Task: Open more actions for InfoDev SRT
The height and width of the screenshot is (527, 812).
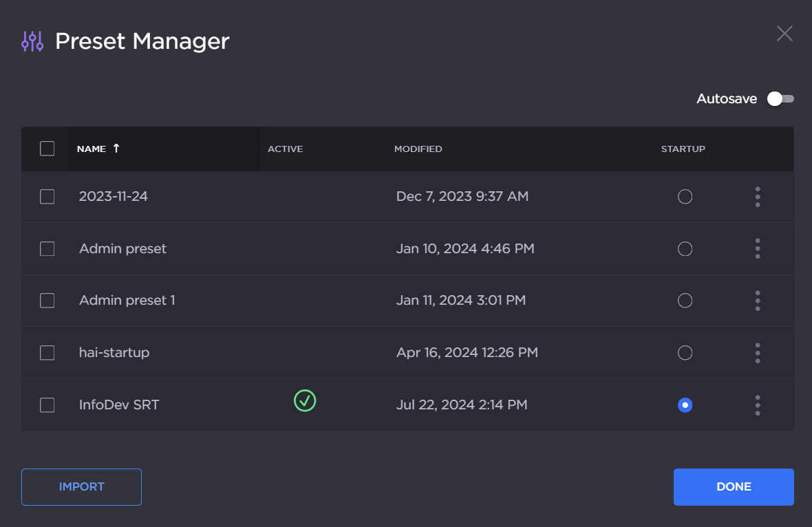Action: pos(757,405)
